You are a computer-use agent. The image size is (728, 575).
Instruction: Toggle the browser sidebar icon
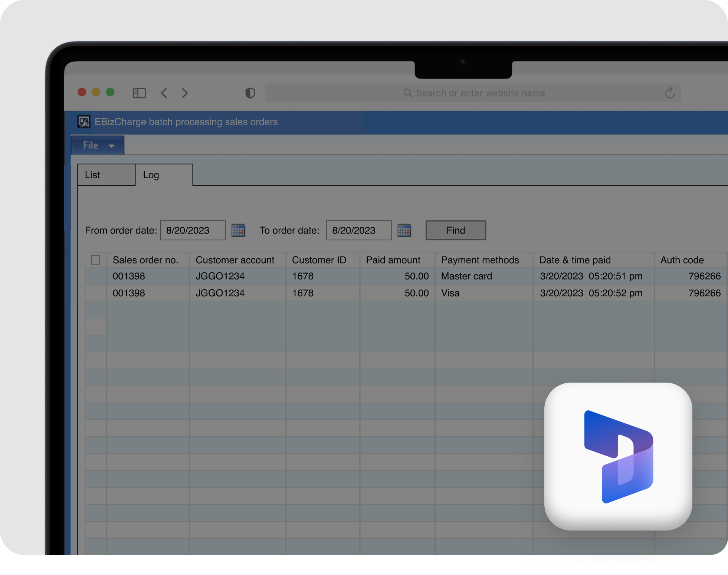(139, 93)
